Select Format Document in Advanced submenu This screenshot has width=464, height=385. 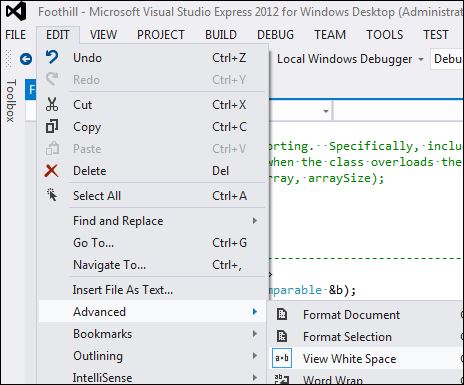click(366, 314)
